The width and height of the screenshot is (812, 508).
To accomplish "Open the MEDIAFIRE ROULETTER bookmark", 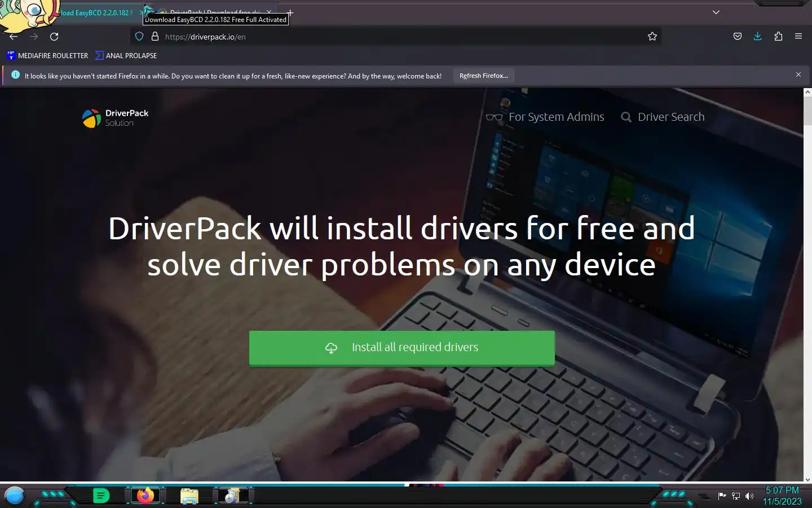I will [47, 55].
